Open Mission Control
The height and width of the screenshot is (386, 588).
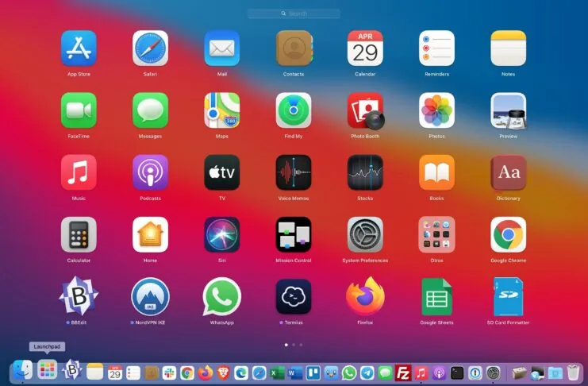pos(294,234)
